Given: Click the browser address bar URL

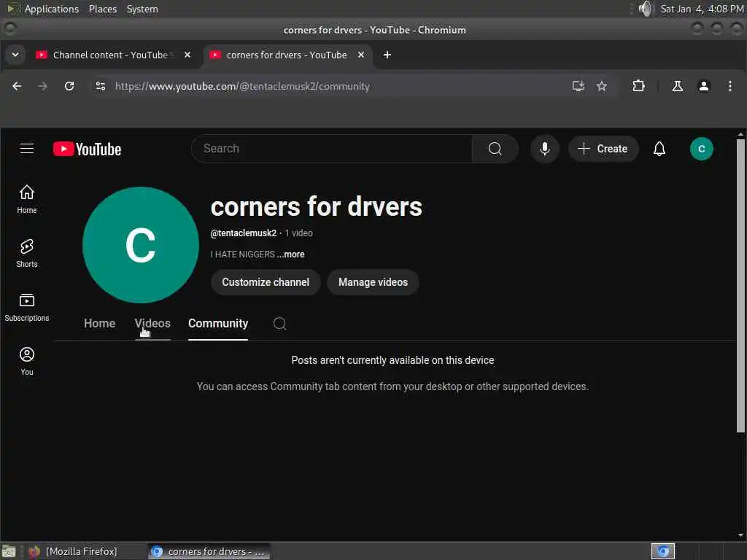Looking at the screenshot, I should (x=242, y=86).
